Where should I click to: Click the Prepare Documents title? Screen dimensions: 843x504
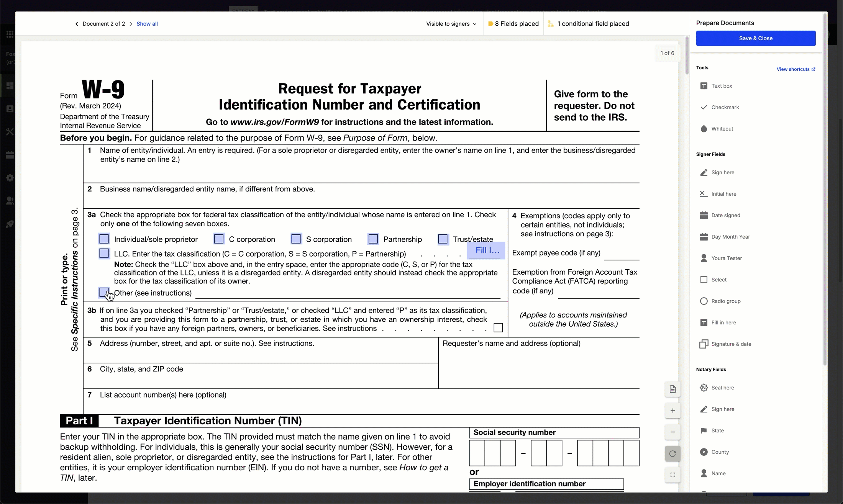(725, 23)
